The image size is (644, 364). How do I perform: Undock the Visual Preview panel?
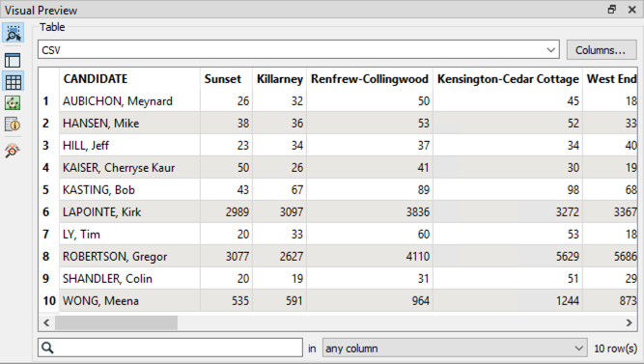click(x=612, y=10)
